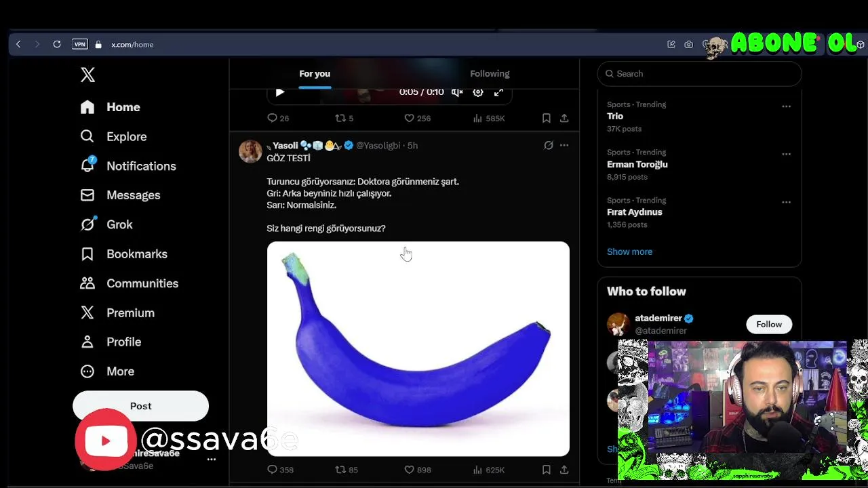This screenshot has height=488, width=868.
Task: Toggle the VPN badge
Action: [79, 44]
